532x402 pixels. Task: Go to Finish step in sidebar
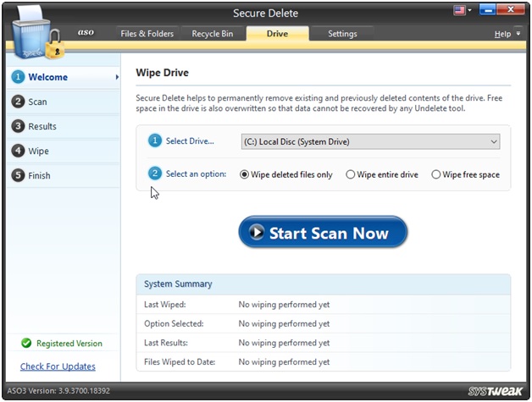coord(64,175)
